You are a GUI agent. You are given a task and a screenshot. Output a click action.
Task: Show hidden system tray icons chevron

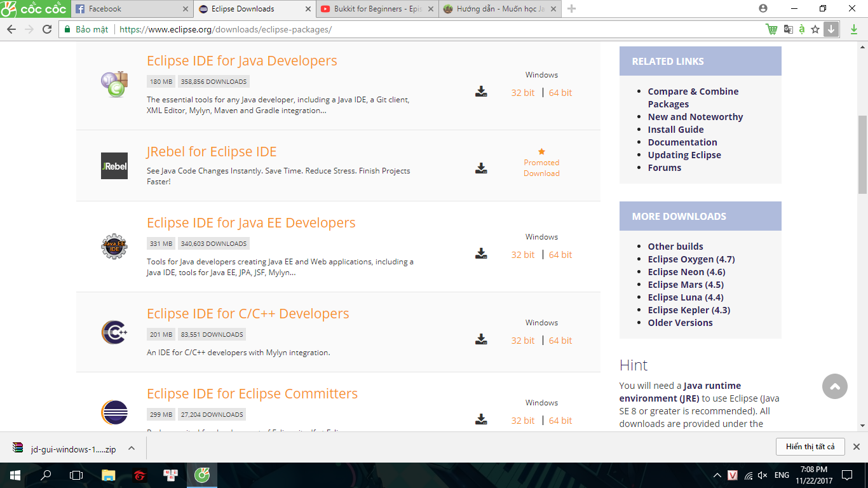click(x=717, y=475)
